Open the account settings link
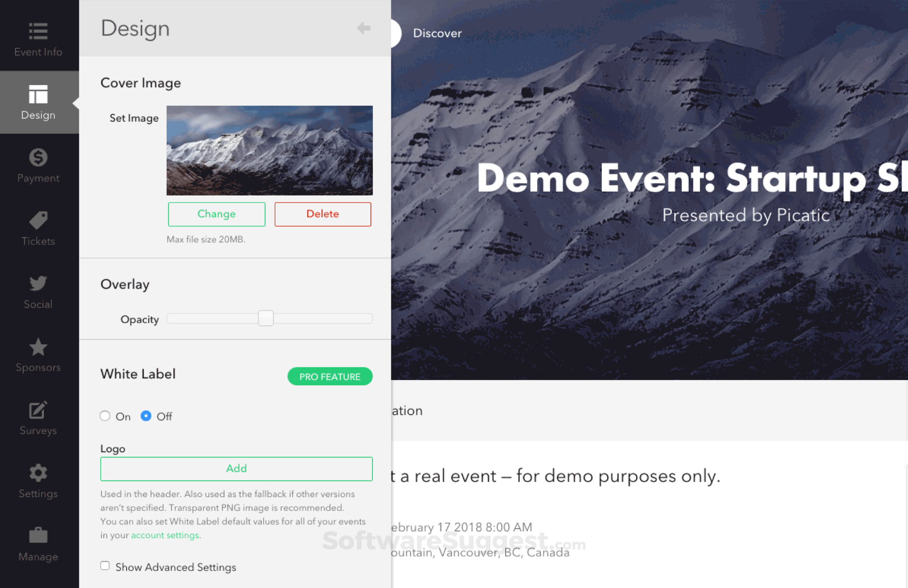Image resolution: width=908 pixels, height=588 pixels. 165,535
